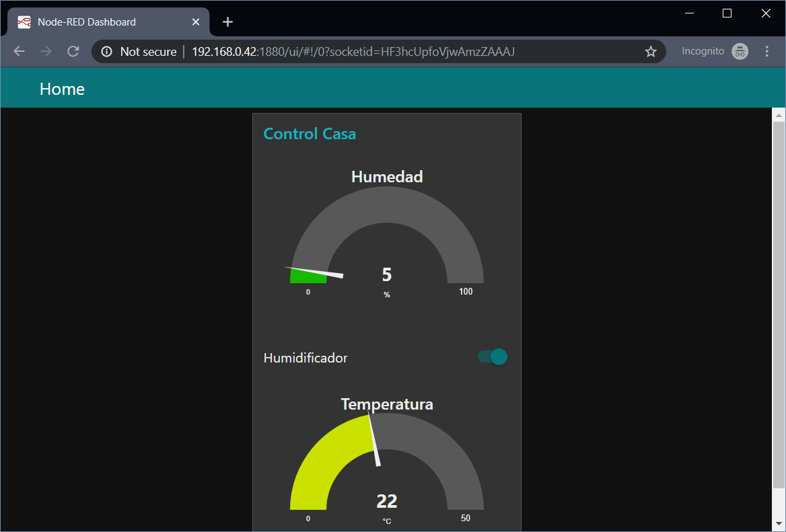The image size is (786, 532).
Task: Click the Control Casa group title
Action: (x=310, y=134)
